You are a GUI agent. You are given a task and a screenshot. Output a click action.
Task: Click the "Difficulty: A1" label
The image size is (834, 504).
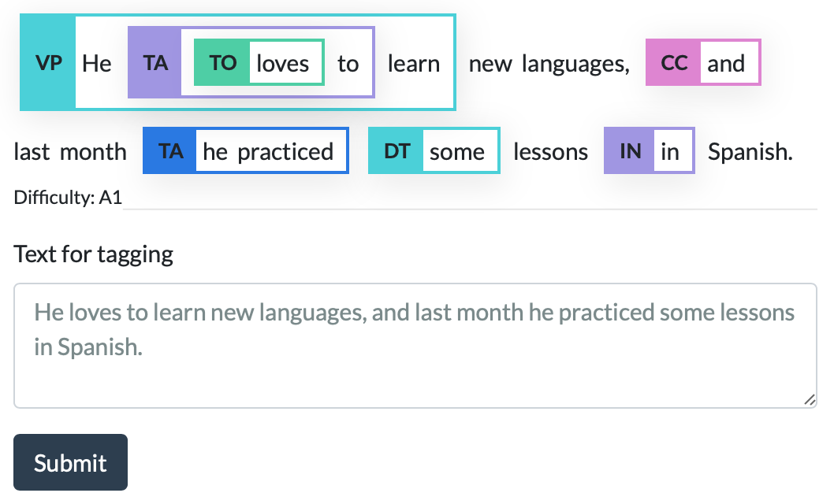68,197
